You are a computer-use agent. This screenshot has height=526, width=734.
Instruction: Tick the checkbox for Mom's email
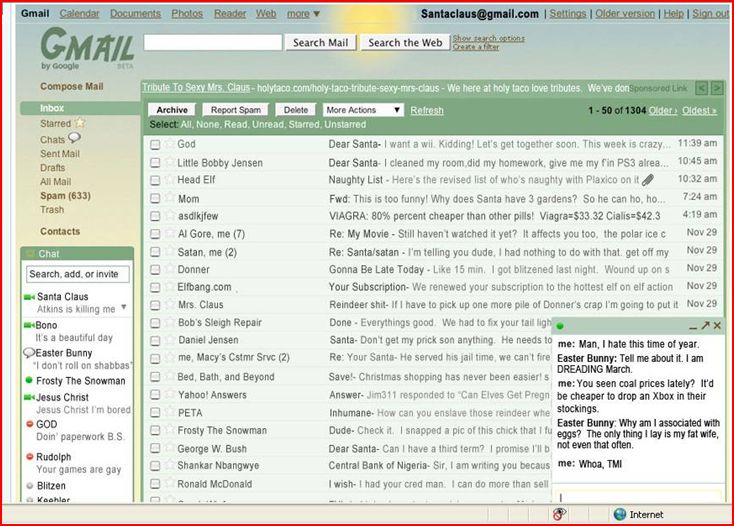click(155, 198)
